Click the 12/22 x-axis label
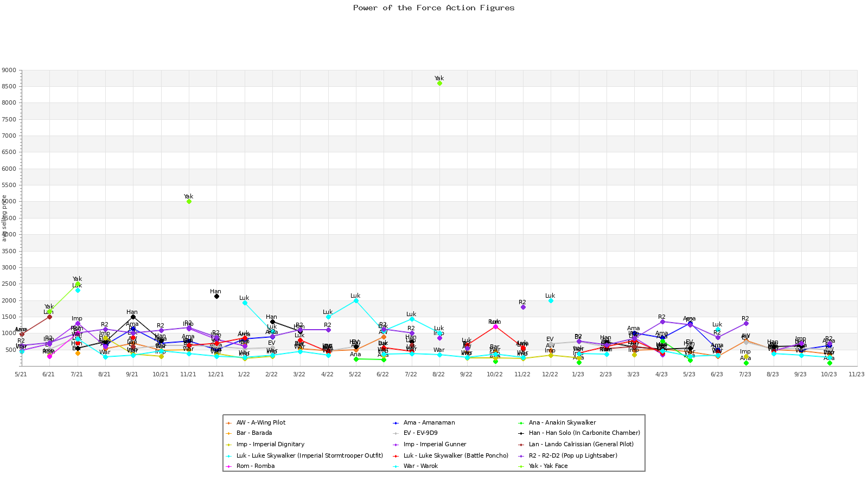The image size is (868, 488). click(x=550, y=374)
